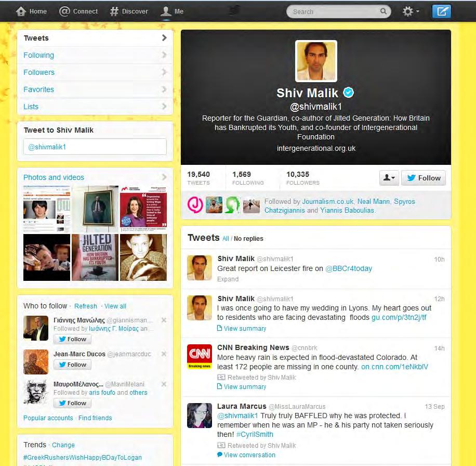Open the settings gear dropdown
476x466 pixels.
[411, 11]
